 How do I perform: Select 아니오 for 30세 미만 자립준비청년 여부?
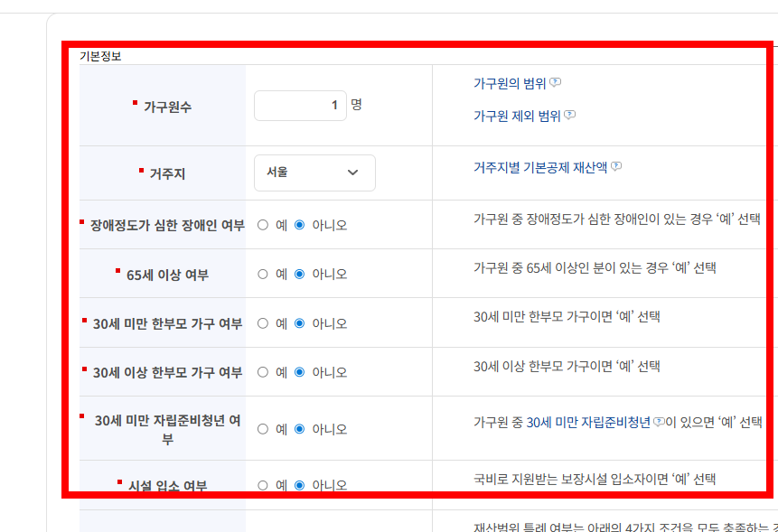pos(300,429)
